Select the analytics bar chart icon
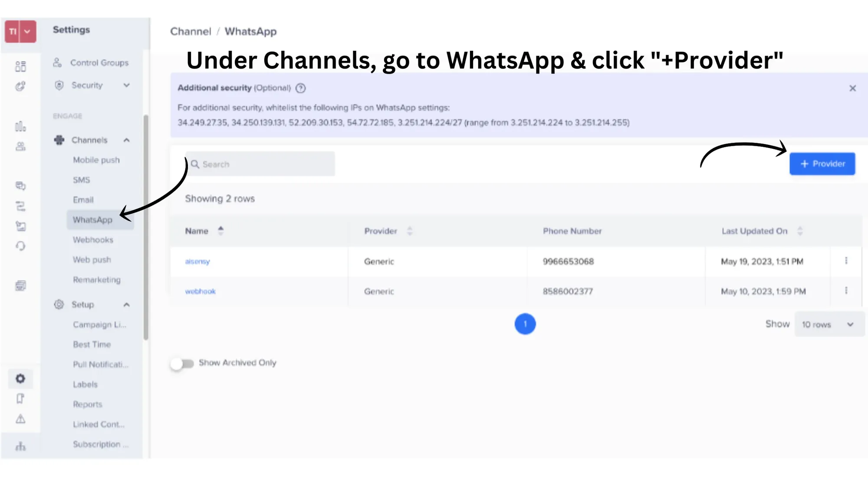 (20, 126)
